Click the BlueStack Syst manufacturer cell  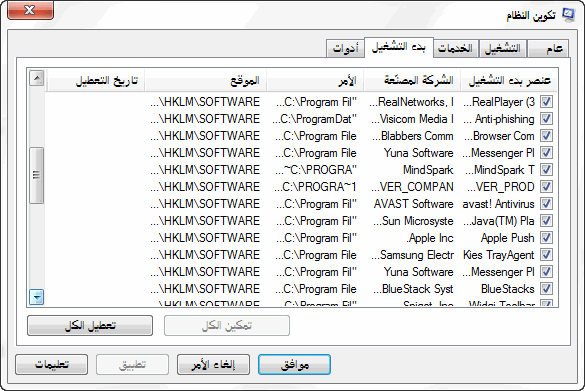tap(413, 289)
